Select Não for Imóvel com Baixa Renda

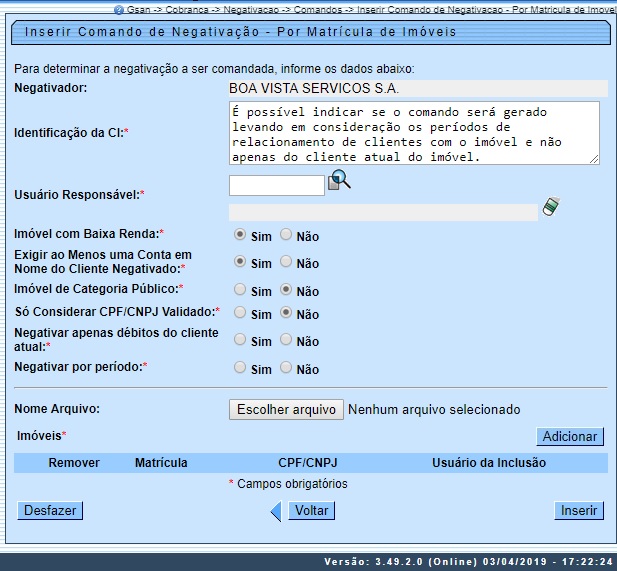[286, 235]
